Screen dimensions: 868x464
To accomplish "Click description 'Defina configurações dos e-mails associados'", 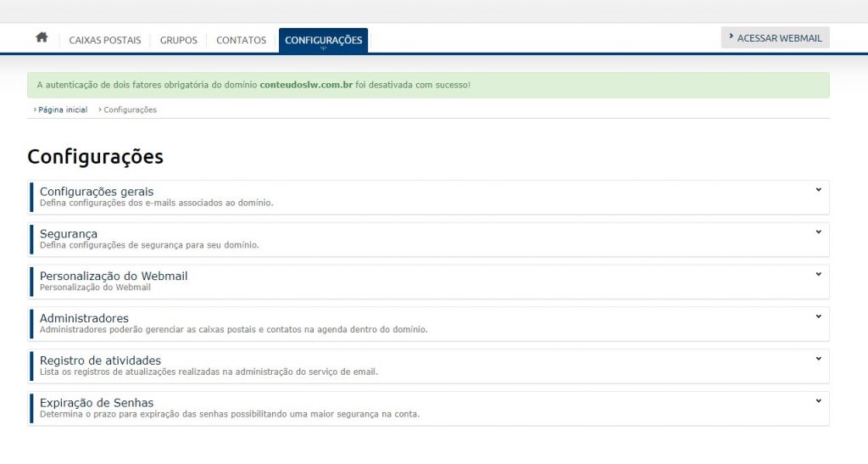I will pos(156,203).
